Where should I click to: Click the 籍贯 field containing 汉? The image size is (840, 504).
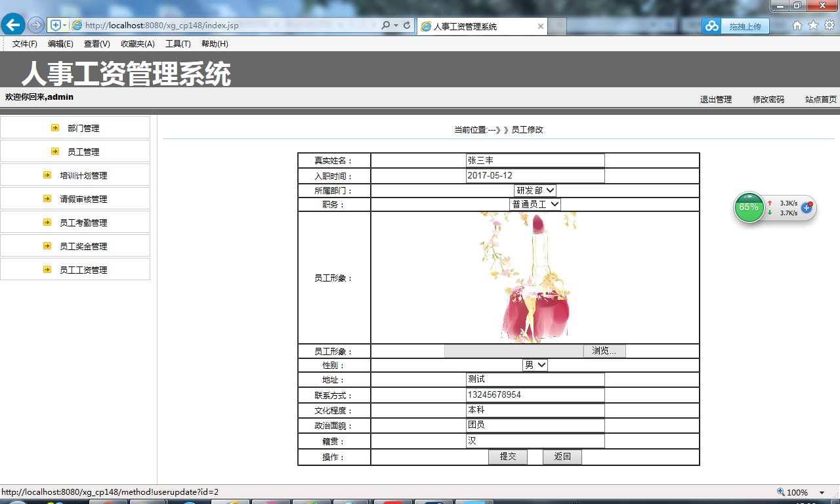pyautogui.click(x=535, y=441)
